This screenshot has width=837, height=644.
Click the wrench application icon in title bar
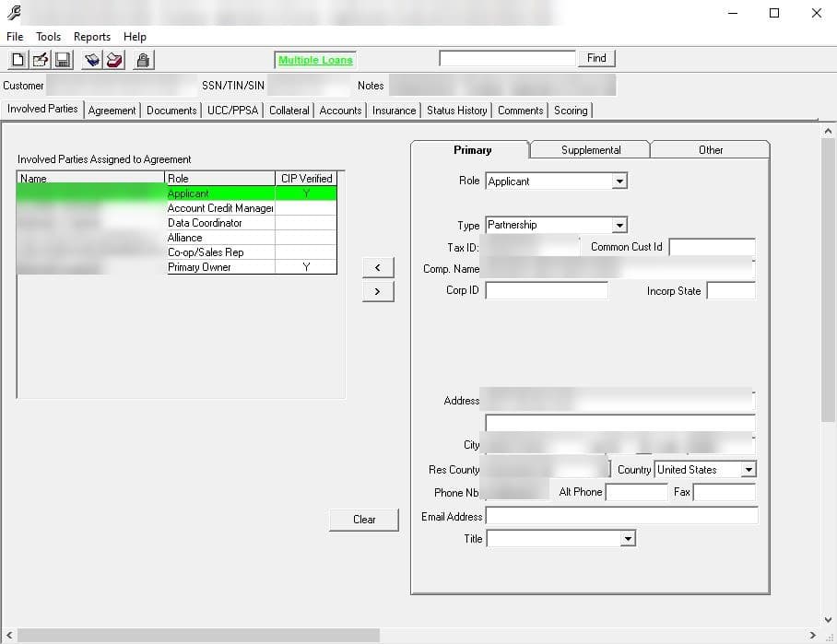14,12
